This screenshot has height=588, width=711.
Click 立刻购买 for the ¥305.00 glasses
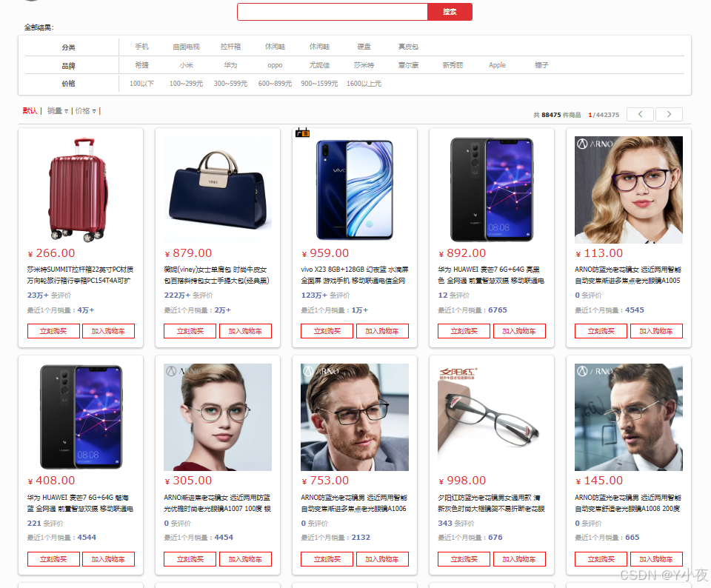coord(190,559)
